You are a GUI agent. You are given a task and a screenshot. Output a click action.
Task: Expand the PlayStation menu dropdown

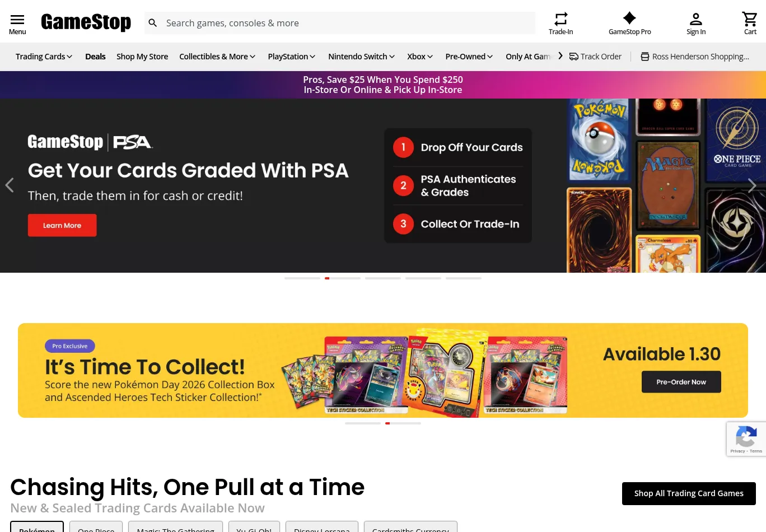click(x=292, y=57)
